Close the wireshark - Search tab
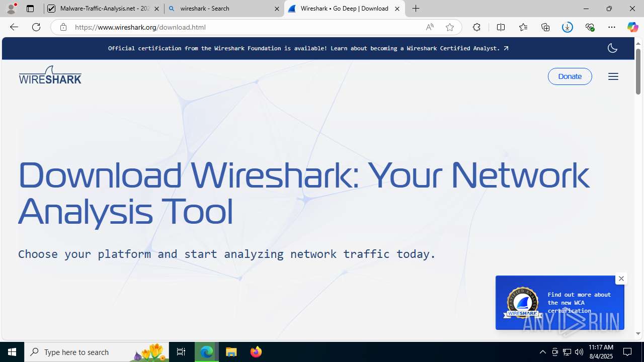644x362 pixels. point(277,9)
